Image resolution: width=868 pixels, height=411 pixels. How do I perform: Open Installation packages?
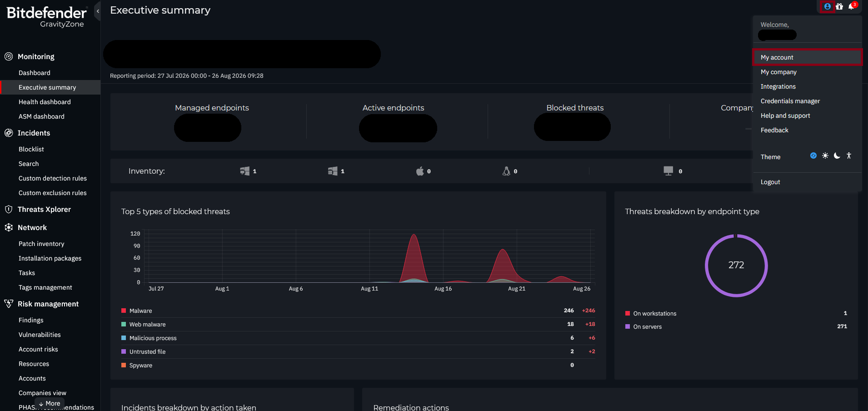50,258
